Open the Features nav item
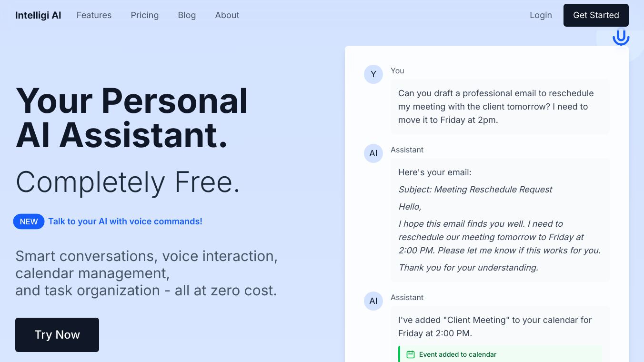 (94, 15)
